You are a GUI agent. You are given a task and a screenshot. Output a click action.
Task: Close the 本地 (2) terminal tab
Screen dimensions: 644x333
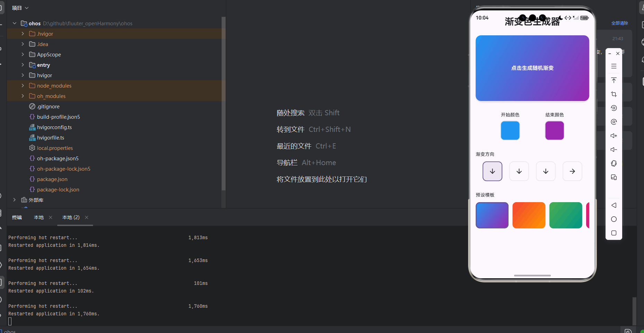tap(87, 217)
